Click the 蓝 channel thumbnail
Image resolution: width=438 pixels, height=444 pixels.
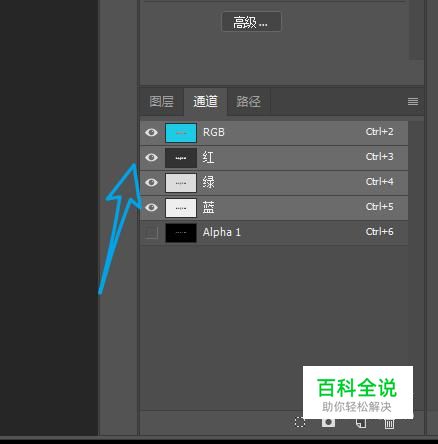(x=181, y=208)
